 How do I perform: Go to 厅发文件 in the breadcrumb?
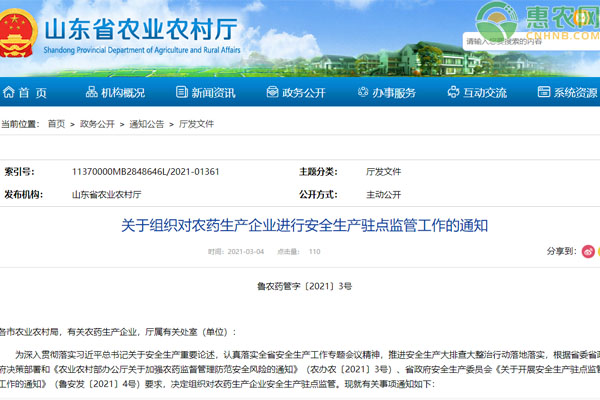[x=196, y=124]
